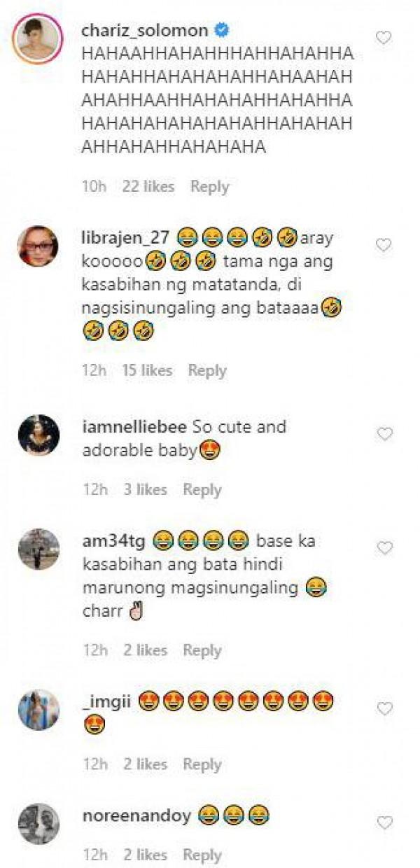Screen dimensions: 420x868
Task: Like _imgii's emoji comment with heart
Action: pos(384,709)
